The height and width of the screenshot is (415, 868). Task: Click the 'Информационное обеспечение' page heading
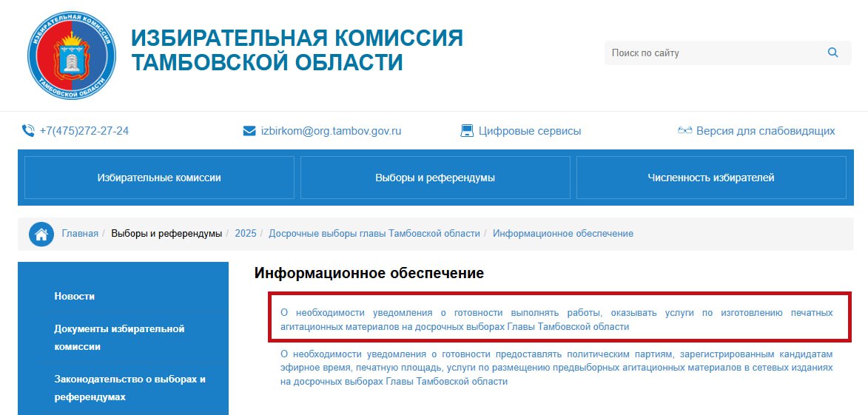(x=369, y=273)
